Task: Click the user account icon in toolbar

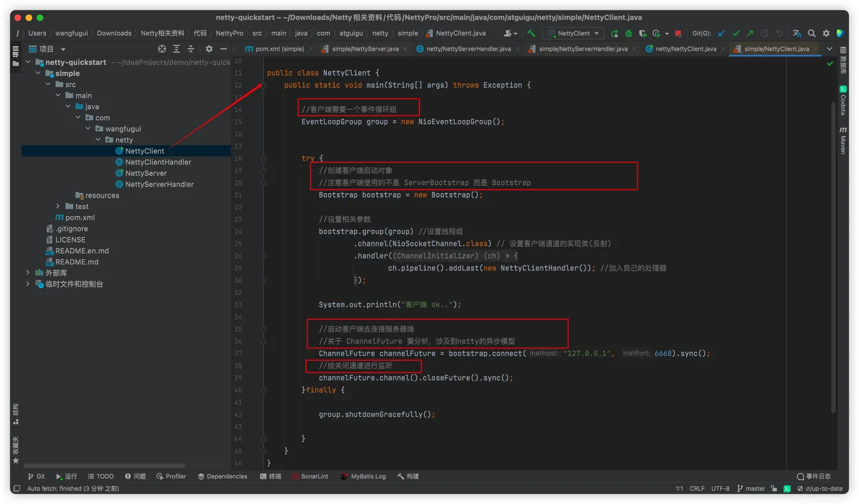Action: pos(510,33)
